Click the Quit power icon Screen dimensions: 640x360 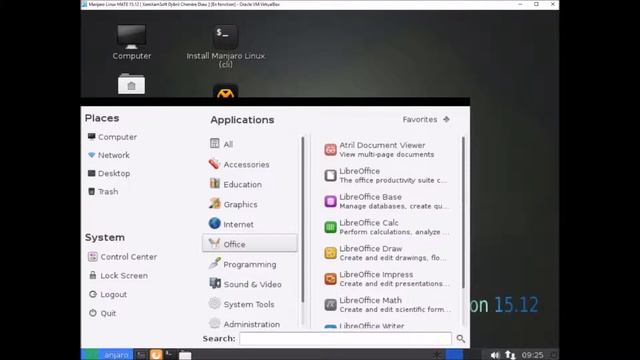point(93,313)
